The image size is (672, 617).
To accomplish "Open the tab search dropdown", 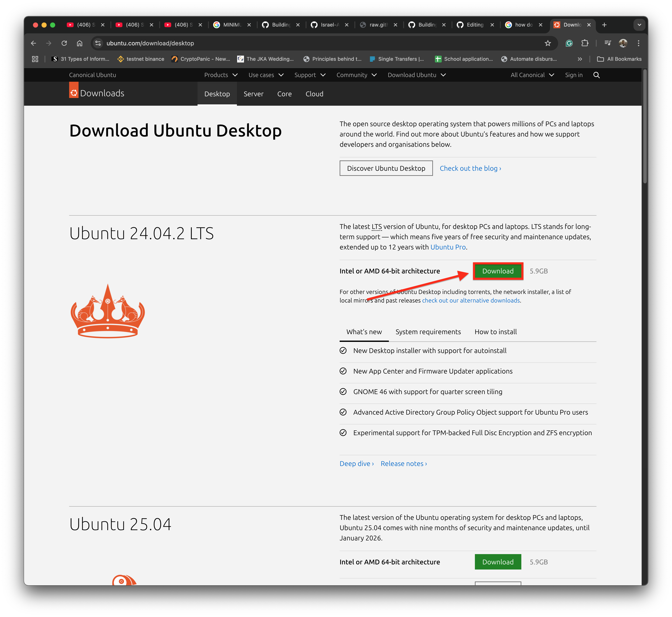I will tap(639, 25).
